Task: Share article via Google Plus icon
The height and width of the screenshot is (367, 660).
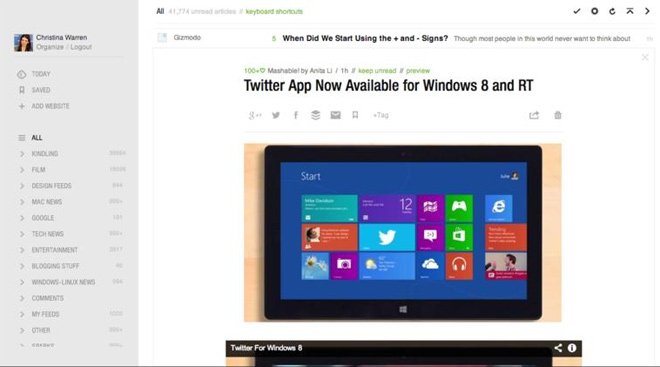Action: 255,115
